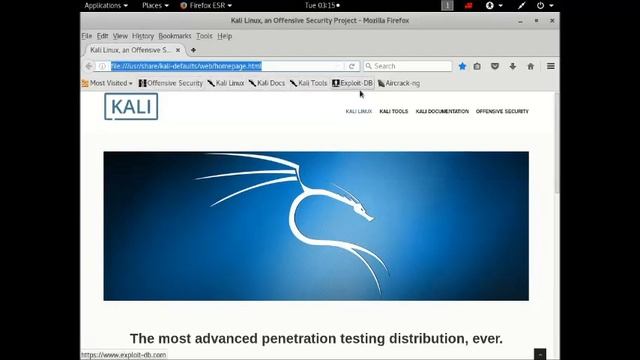The width and height of the screenshot is (640, 360).
Task: Save page to Pocket icon
Action: (x=495, y=66)
